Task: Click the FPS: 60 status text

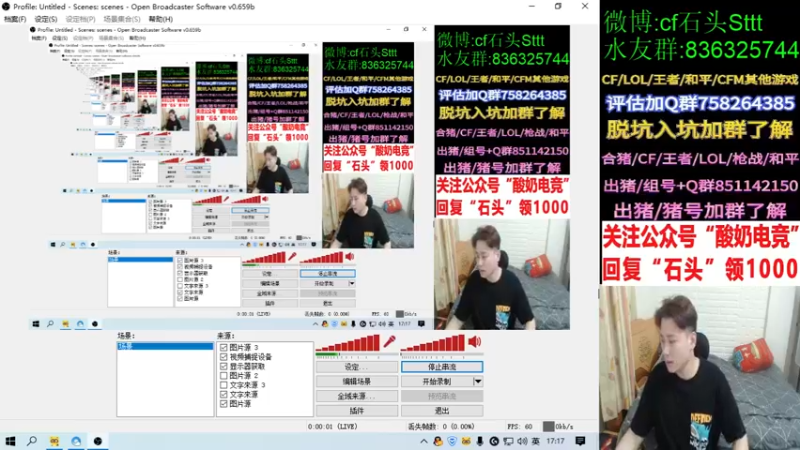Action: (519, 426)
